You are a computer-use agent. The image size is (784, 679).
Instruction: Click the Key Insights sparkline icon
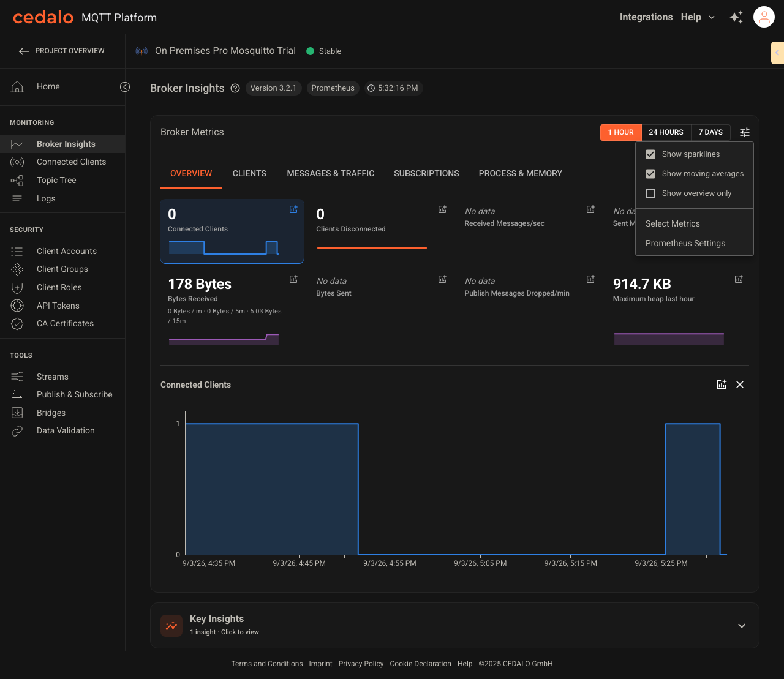(171, 626)
